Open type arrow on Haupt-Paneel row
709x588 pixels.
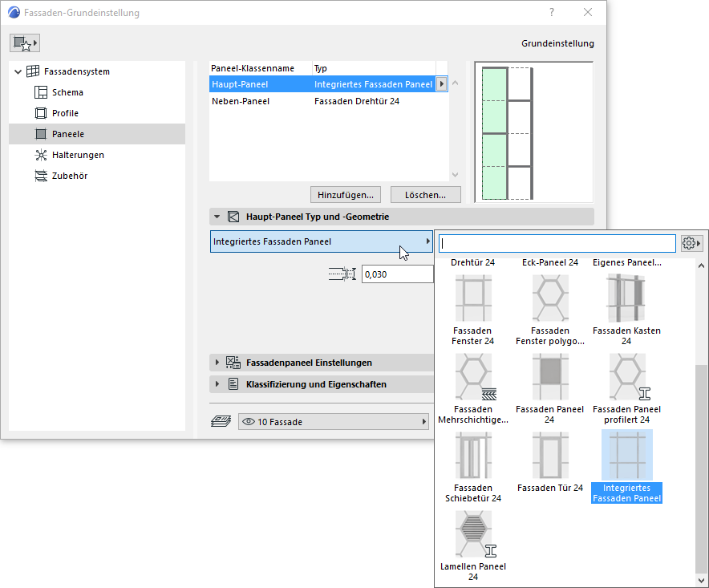pyautogui.click(x=442, y=84)
